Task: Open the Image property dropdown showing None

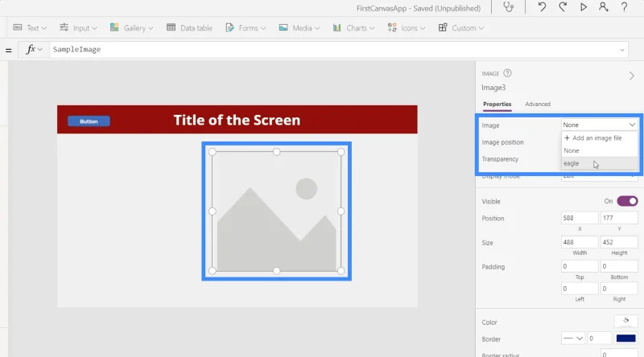Action: point(599,125)
